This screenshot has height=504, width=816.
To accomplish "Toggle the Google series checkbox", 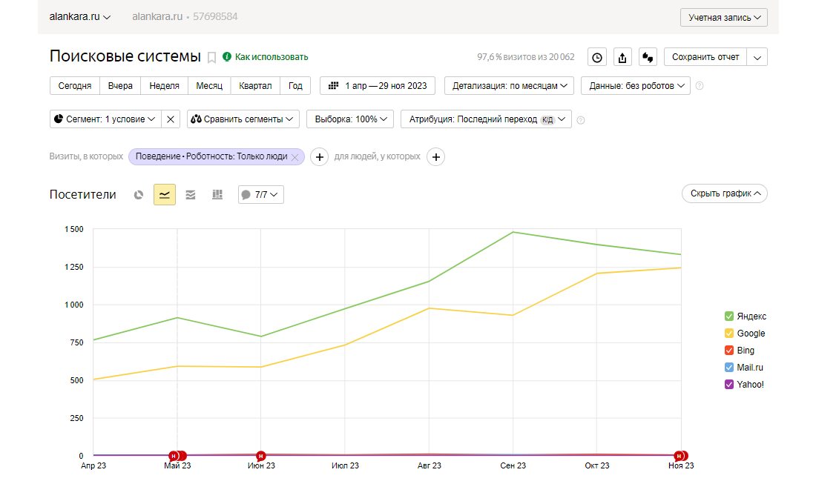I will click(x=729, y=334).
